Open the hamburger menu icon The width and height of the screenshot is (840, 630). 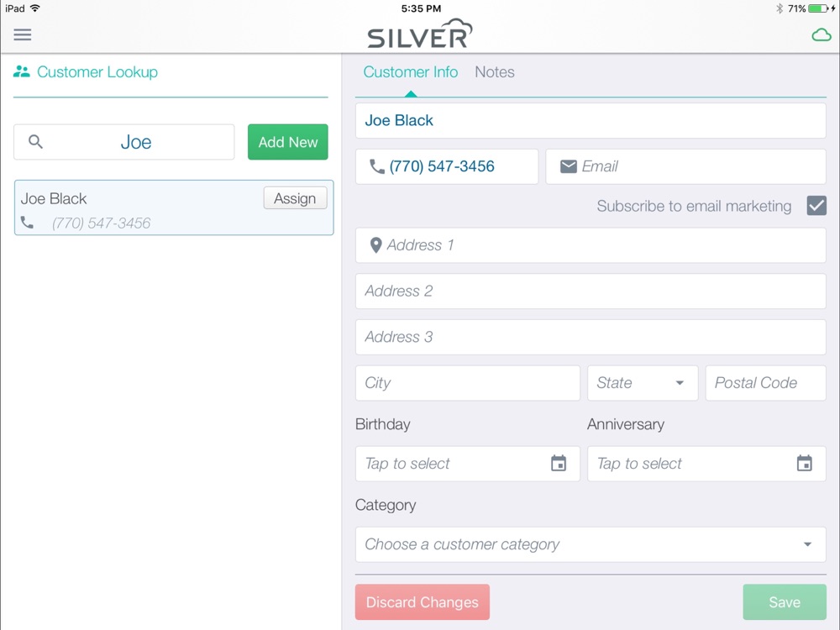[23, 34]
